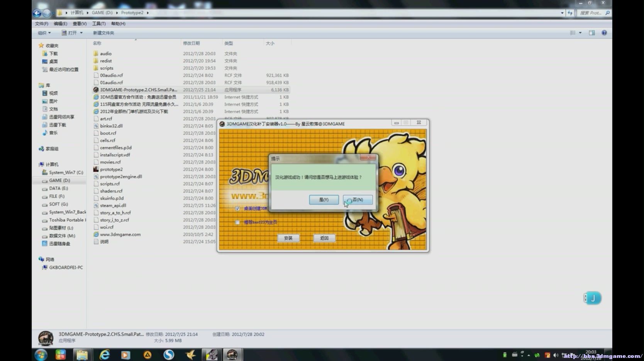
Task: Select the scripts folder icon
Action: (96, 68)
